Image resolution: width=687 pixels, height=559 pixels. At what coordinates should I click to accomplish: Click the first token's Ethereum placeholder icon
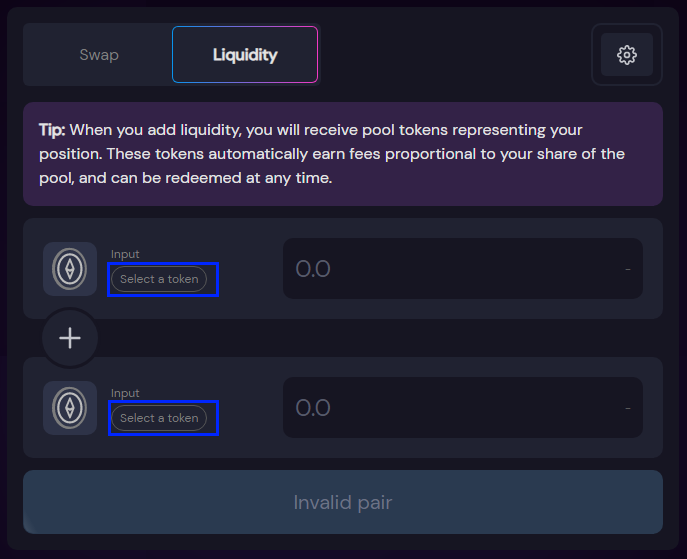(70, 269)
